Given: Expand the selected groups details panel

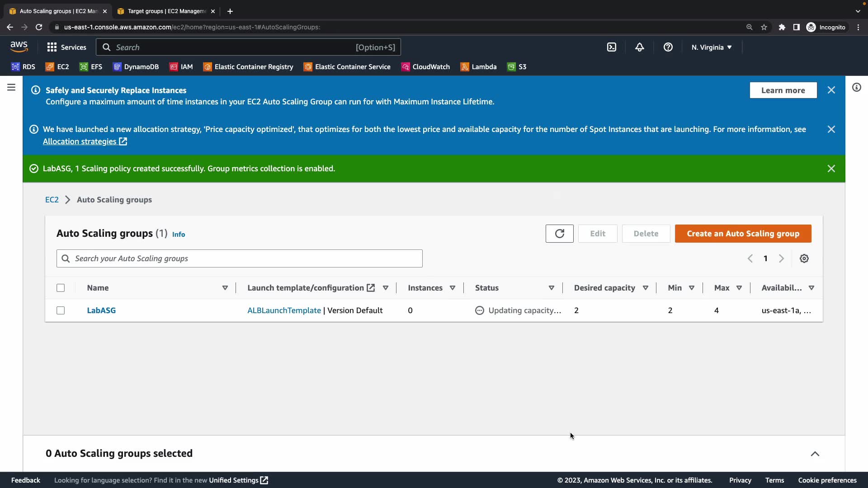Looking at the screenshot, I should tap(815, 454).
